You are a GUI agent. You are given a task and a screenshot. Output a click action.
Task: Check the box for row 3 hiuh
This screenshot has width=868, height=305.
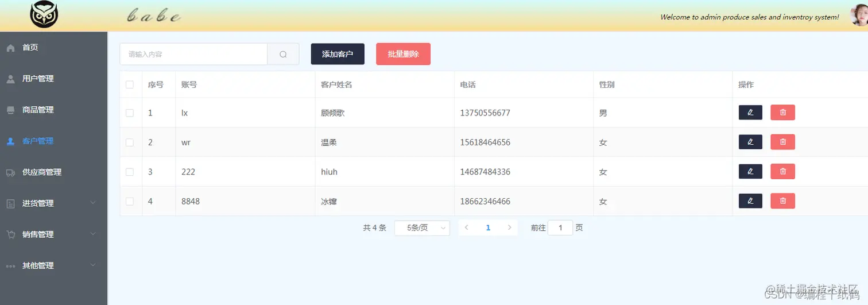click(130, 172)
